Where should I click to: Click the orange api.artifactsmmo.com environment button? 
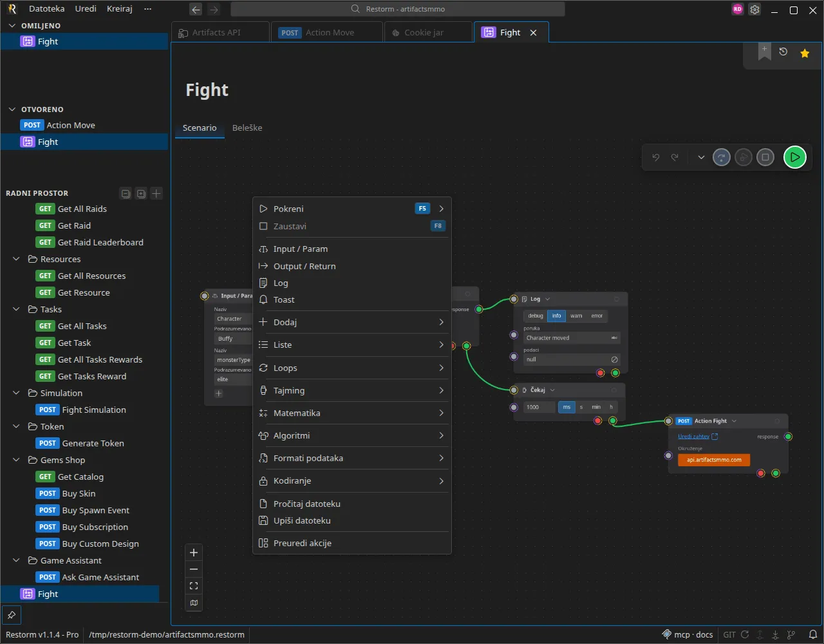(714, 460)
